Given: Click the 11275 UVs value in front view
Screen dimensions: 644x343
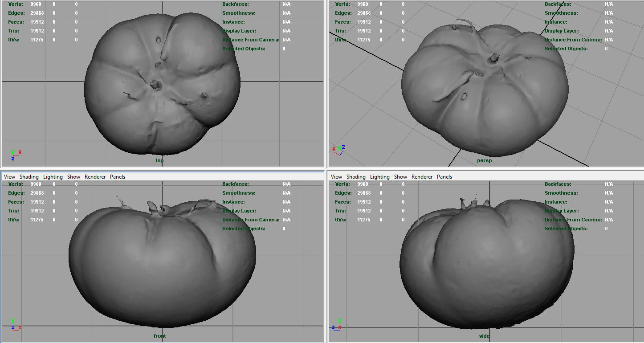Looking at the screenshot, I should [x=37, y=220].
